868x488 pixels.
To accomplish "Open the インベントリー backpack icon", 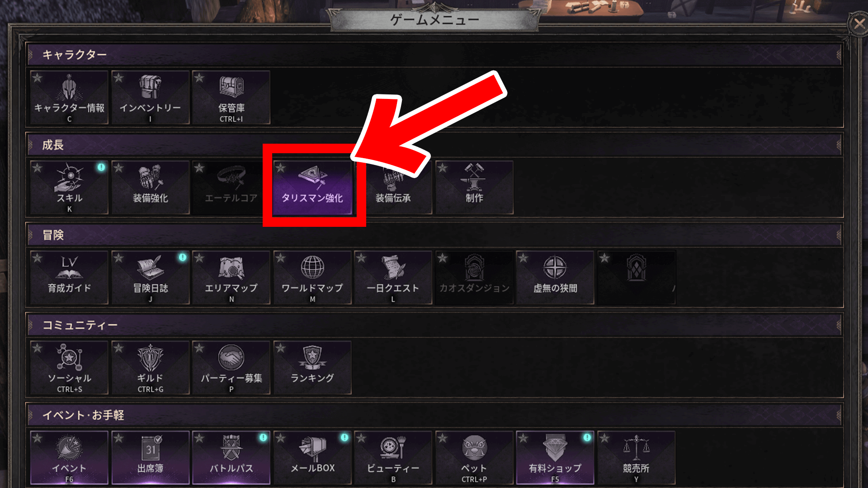I will (x=150, y=87).
